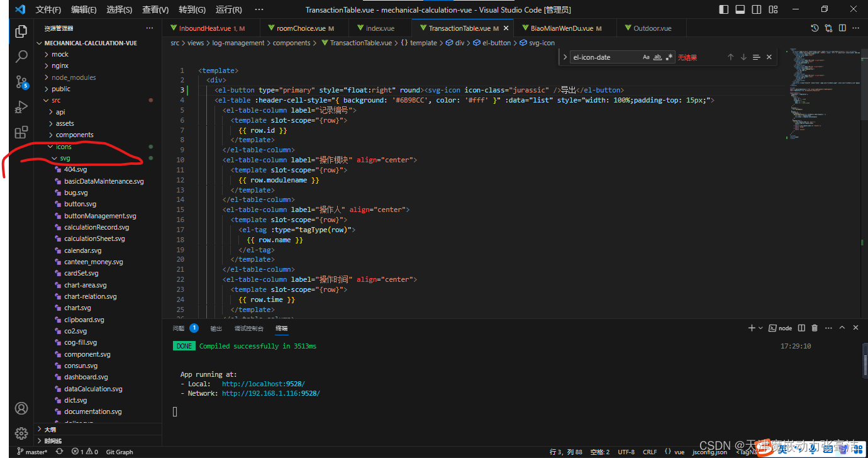Open the Manage gear icon
Image resolution: width=868 pixels, height=458 pixels.
[x=21, y=433]
